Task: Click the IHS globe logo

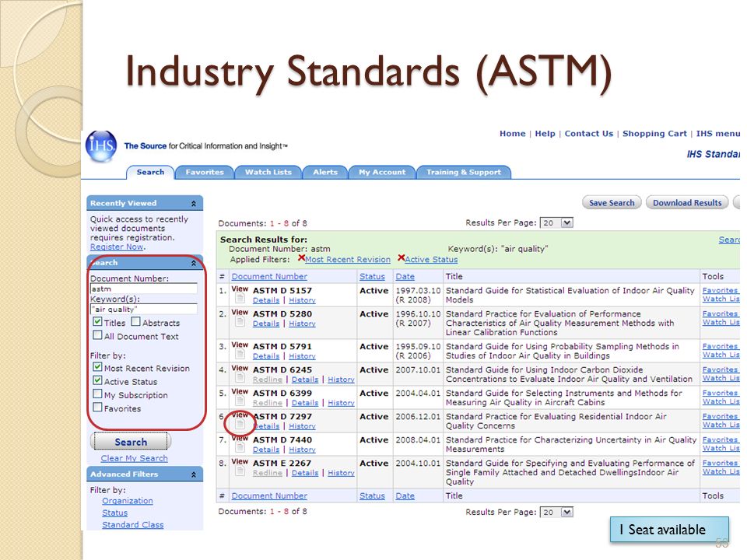Action: point(101,145)
